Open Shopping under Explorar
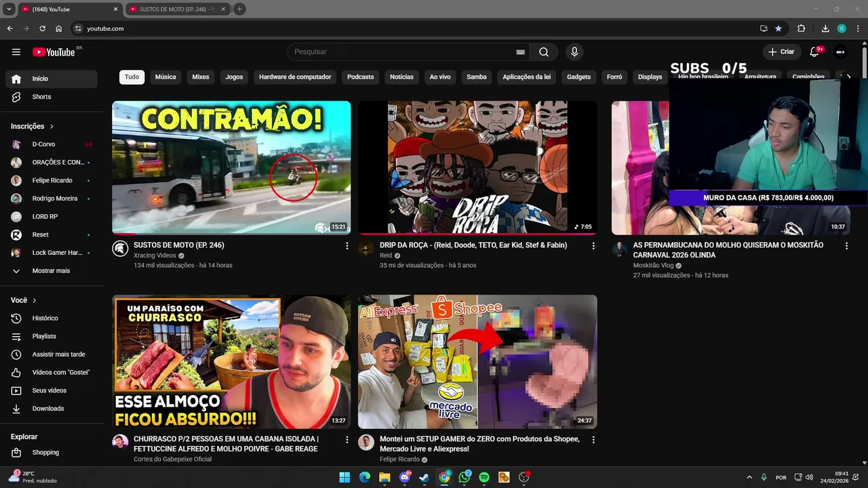This screenshot has height=488, width=868. [52, 453]
